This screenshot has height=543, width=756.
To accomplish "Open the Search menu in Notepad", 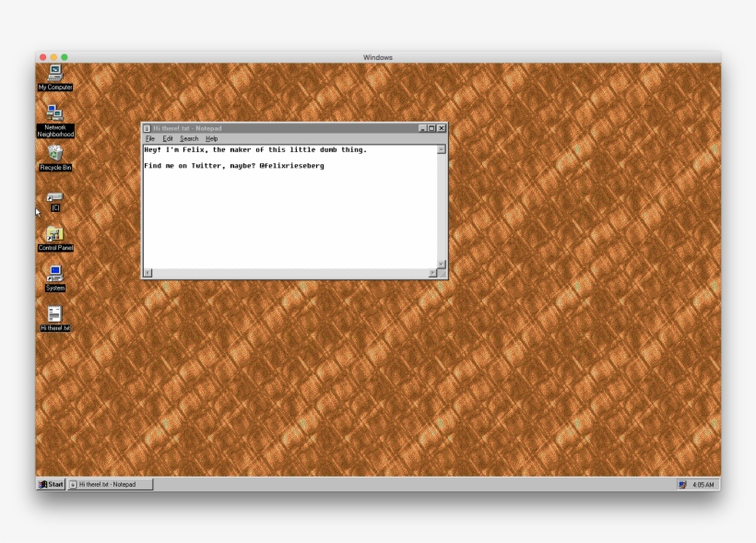I will coord(189,138).
